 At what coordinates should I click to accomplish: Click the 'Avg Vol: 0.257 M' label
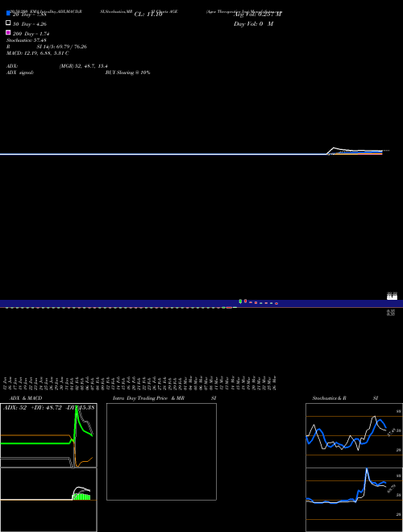257,15
